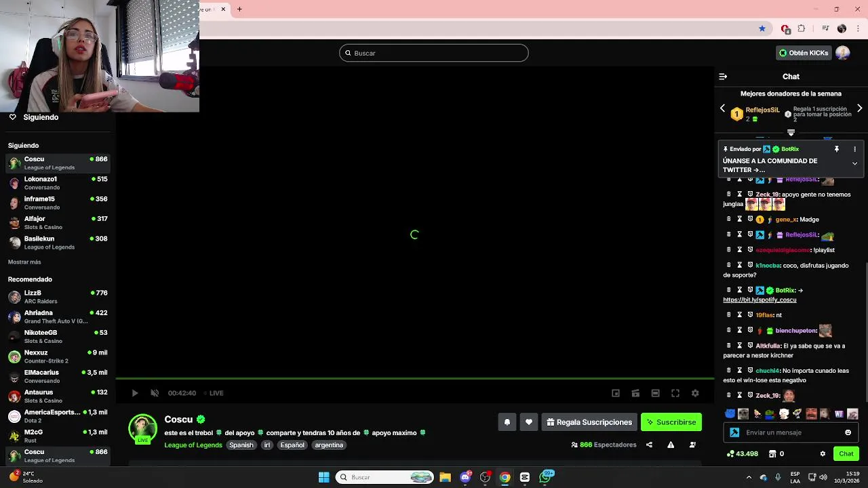Delete chuchi4's chat message
The width and height of the screenshot is (868, 488).
click(729, 371)
